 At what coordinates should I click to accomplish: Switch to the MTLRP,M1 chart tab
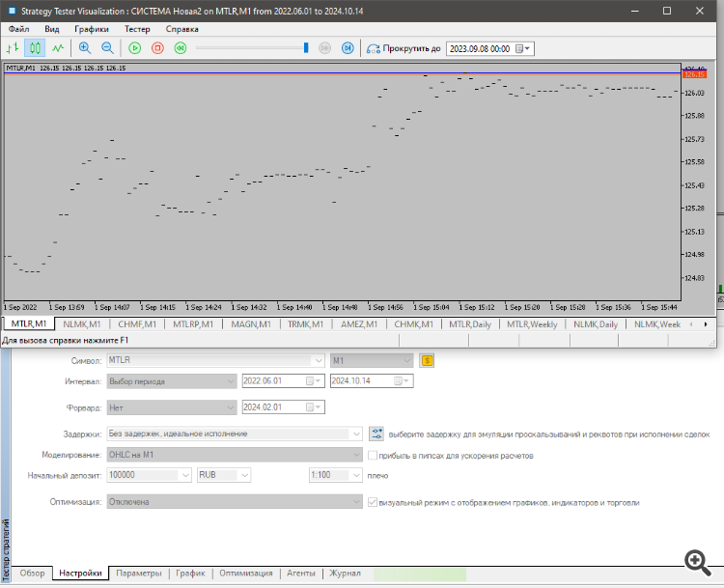tap(193, 324)
